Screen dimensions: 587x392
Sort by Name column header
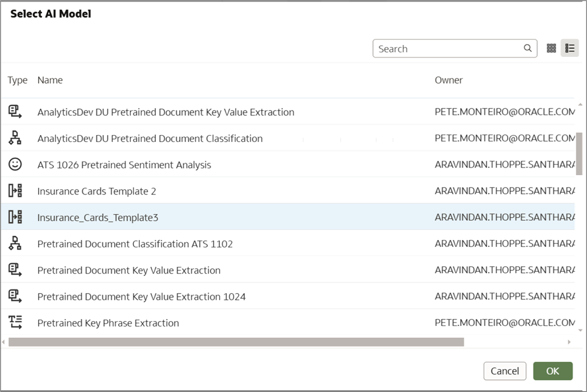click(x=50, y=80)
